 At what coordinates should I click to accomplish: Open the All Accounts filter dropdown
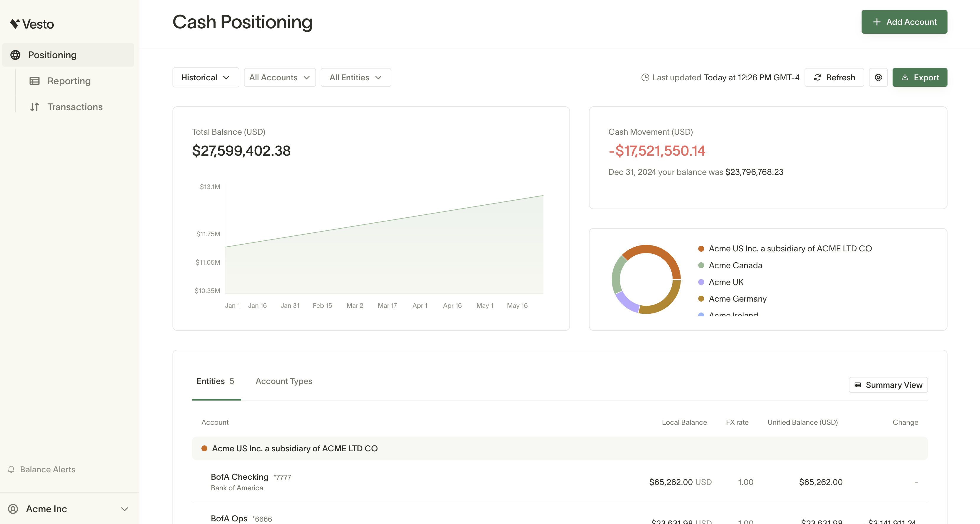tap(280, 77)
